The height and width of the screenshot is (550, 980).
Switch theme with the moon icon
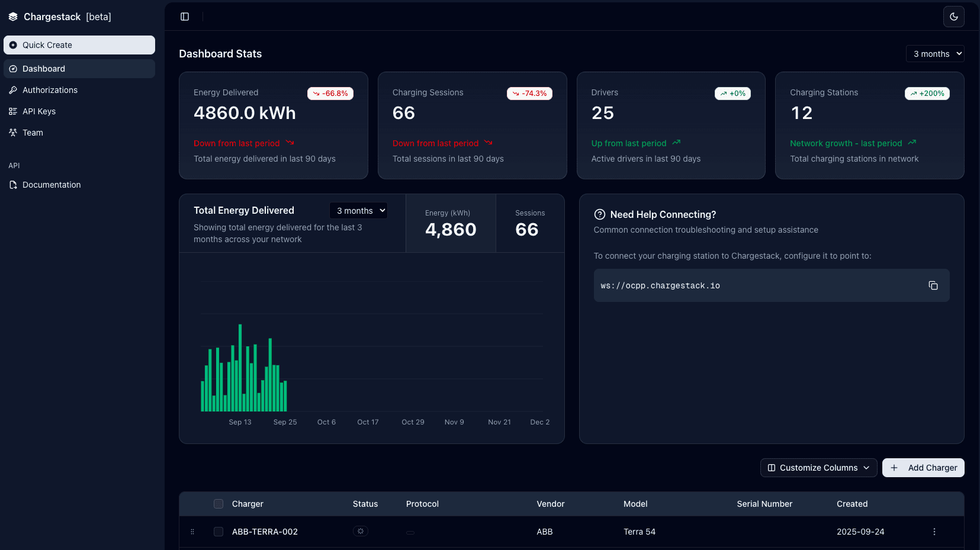953,17
